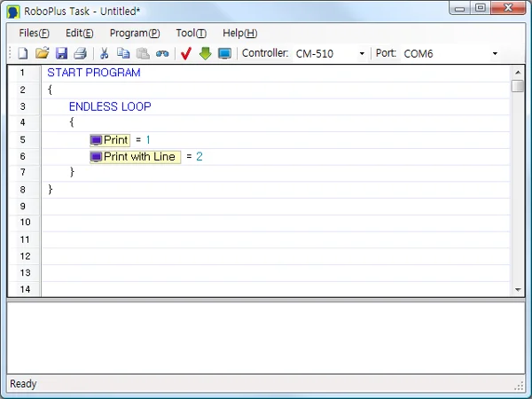
Task: Create a new file with the New icon
Action: tap(23, 53)
